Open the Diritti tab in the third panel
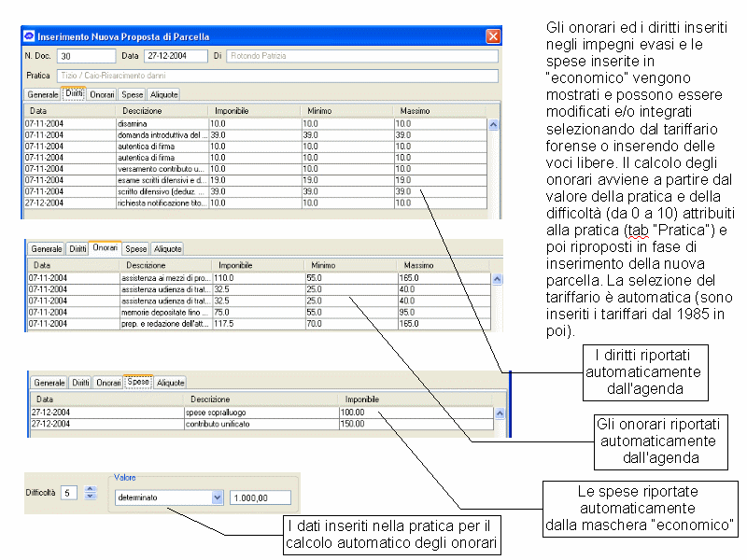747x560 pixels. 80,383
